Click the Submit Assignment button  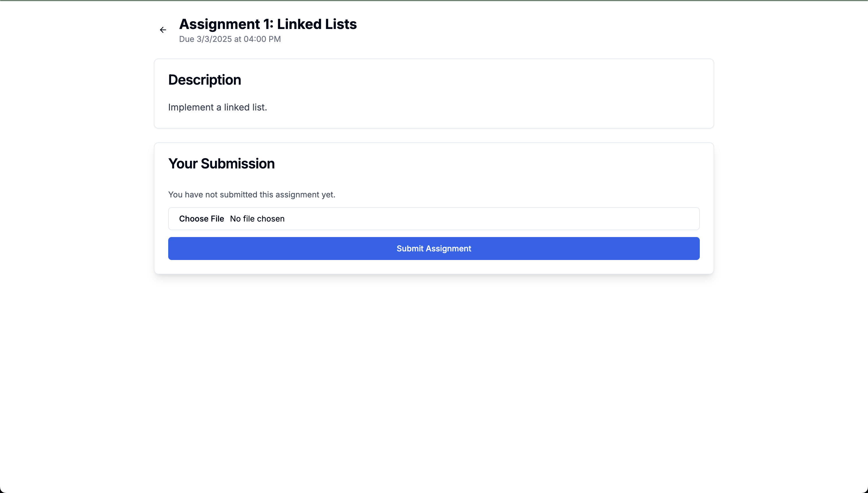(x=433, y=248)
